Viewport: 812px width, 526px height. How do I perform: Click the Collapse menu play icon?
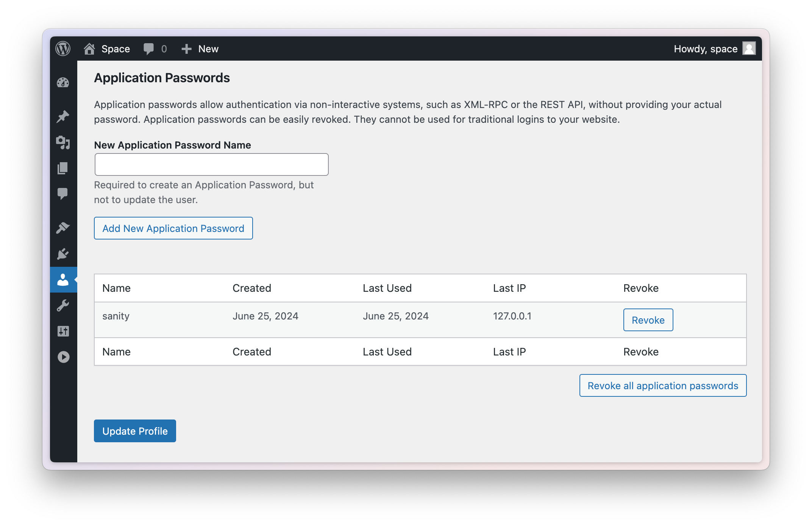point(63,357)
